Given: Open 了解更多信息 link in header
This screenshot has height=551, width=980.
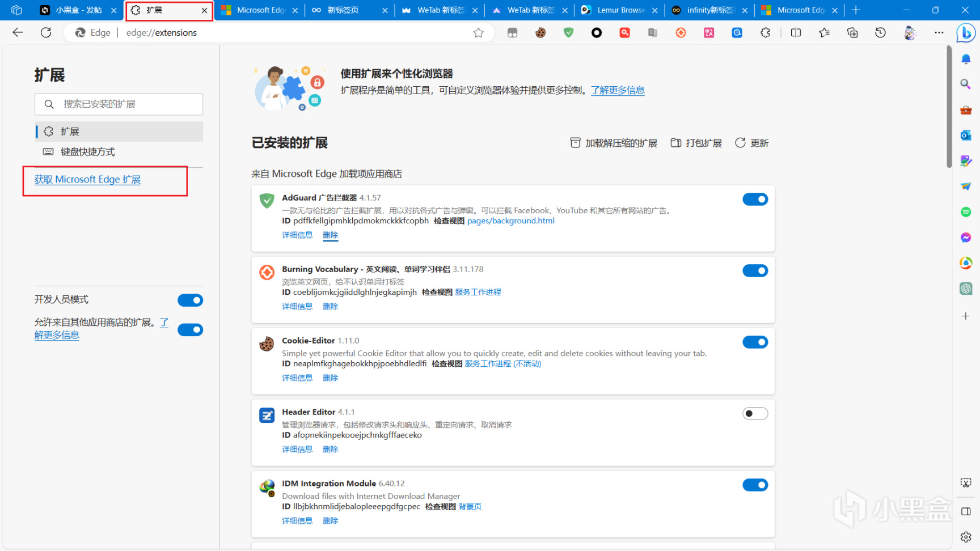Looking at the screenshot, I should pyautogui.click(x=618, y=90).
